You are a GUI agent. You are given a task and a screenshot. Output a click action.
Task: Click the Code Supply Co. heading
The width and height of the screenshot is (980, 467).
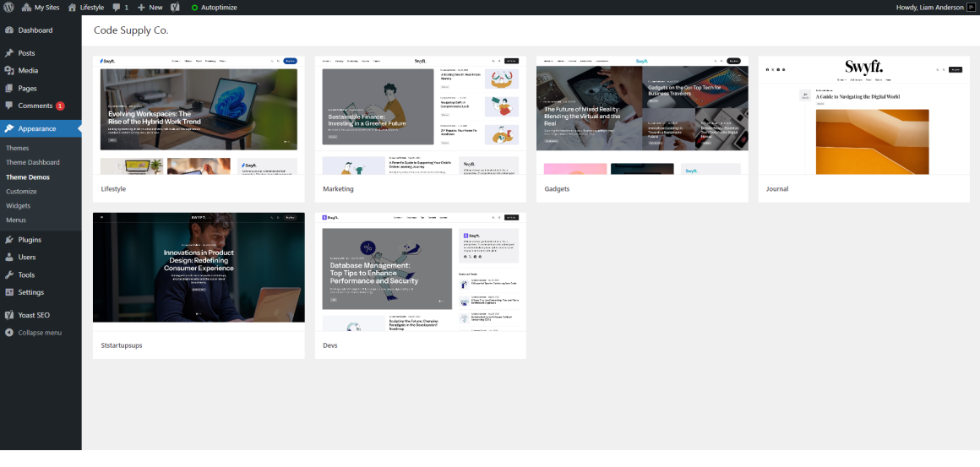pyautogui.click(x=131, y=30)
